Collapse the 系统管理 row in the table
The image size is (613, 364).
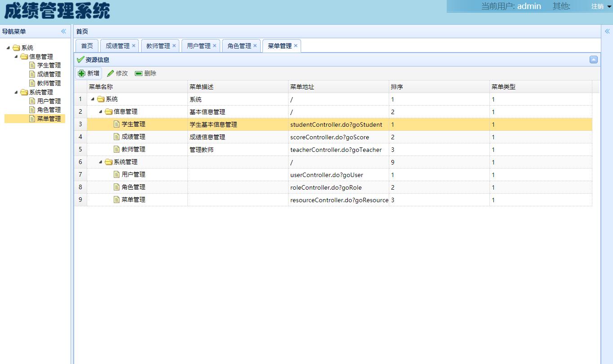[x=101, y=162]
